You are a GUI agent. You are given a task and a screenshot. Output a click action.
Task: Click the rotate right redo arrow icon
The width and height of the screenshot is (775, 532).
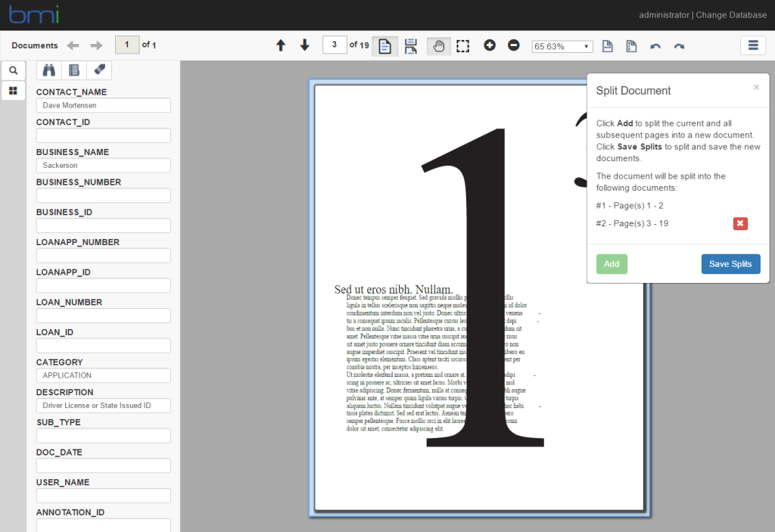click(680, 46)
